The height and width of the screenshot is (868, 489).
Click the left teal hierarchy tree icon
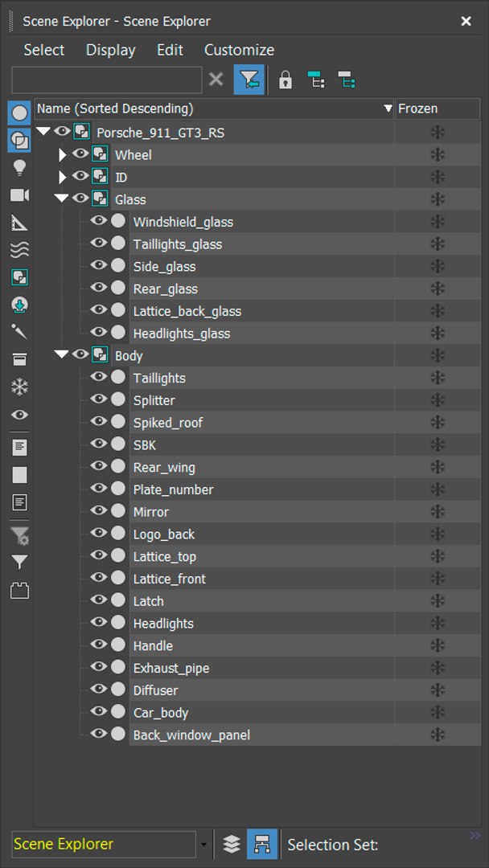[315, 80]
